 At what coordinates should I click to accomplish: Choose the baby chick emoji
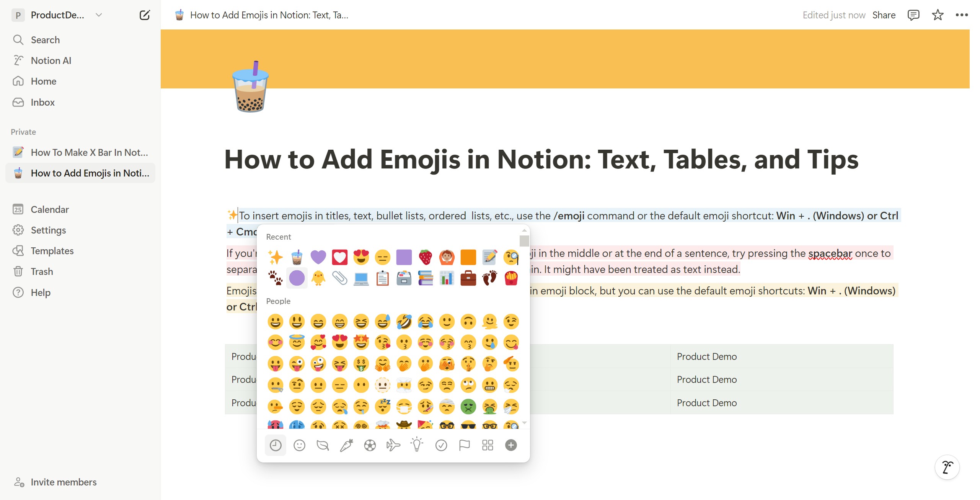(x=318, y=278)
